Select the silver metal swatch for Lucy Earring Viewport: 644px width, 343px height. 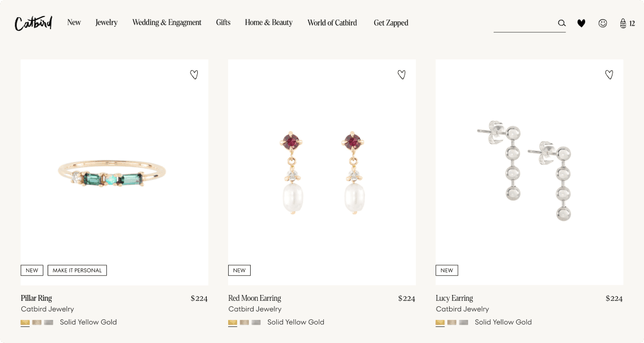464,322
